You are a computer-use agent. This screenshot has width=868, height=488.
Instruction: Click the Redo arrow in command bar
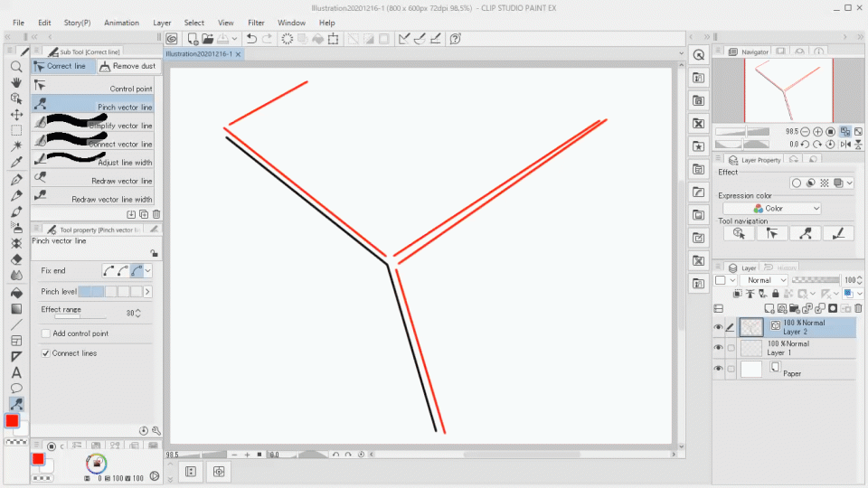coord(267,39)
